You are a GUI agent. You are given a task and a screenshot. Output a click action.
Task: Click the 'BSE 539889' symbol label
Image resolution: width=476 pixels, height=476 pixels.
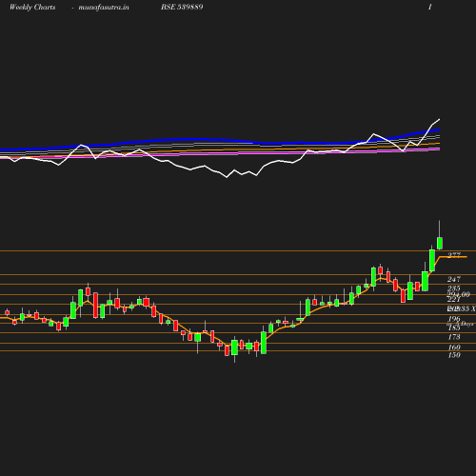coord(182,7)
